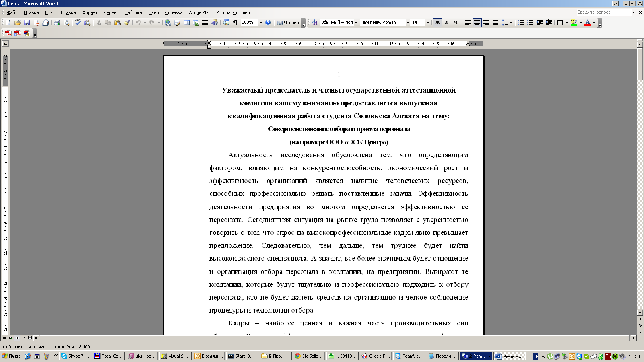This screenshot has width=644, height=362.
Task: Open the Print Preview icon
Action: (66, 23)
